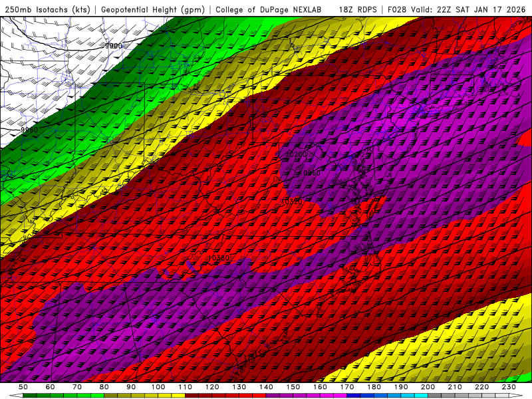Click the 'F028' forecast hour label
This screenshot has height=399, width=532.
397,9
